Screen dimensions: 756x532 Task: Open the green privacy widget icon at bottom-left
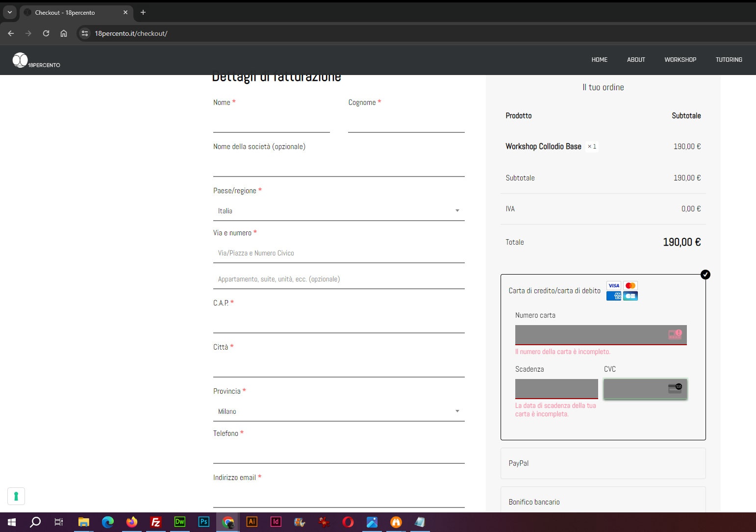pos(16,496)
